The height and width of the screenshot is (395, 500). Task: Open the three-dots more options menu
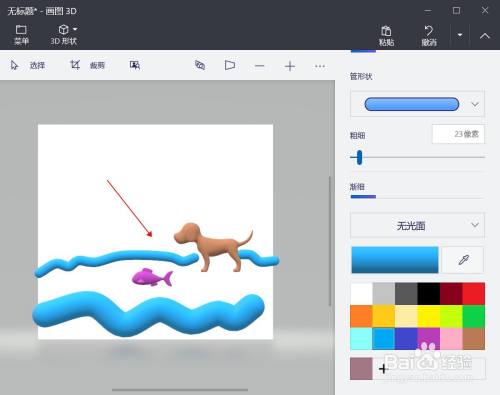pyautogui.click(x=320, y=66)
